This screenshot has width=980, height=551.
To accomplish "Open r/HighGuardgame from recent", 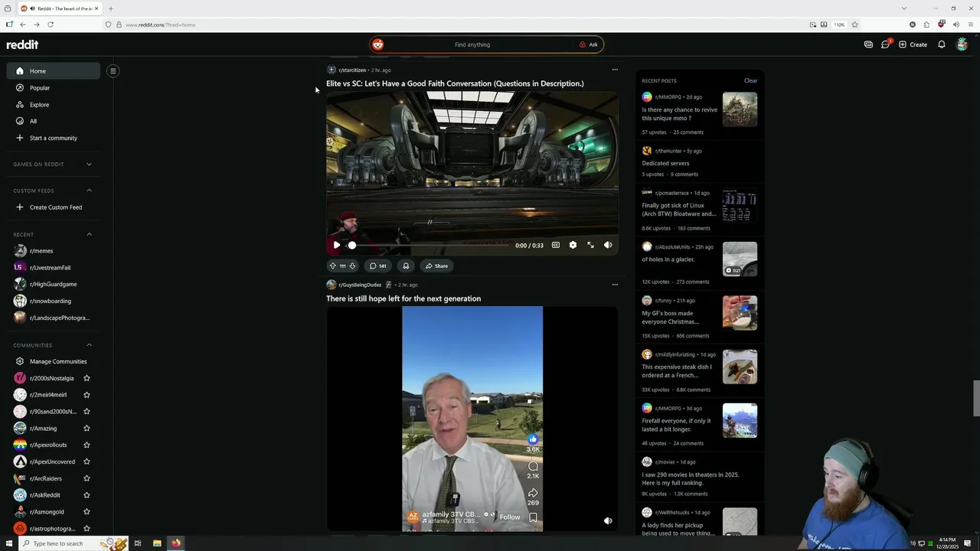I will point(54,284).
